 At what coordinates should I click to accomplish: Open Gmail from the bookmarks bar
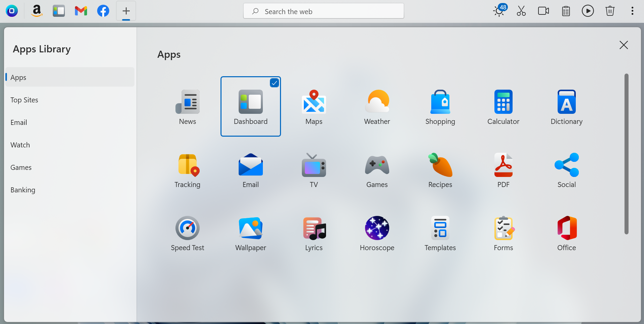(x=81, y=11)
